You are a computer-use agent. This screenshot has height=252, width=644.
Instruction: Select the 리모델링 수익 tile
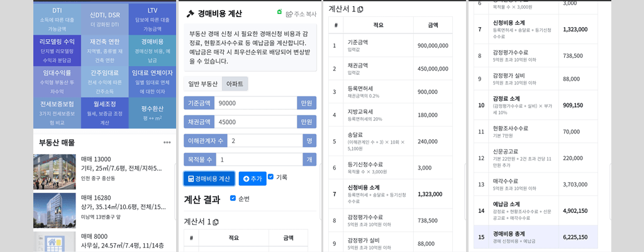[57, 50]
